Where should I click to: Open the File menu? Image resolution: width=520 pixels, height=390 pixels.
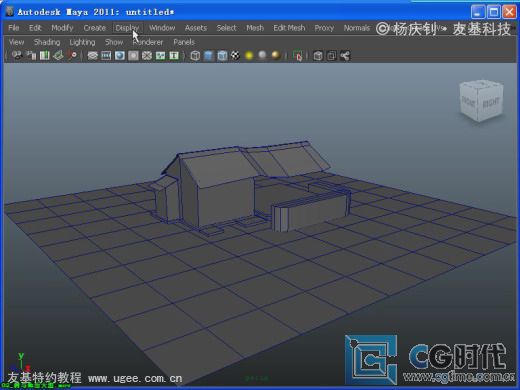point(14,28)
